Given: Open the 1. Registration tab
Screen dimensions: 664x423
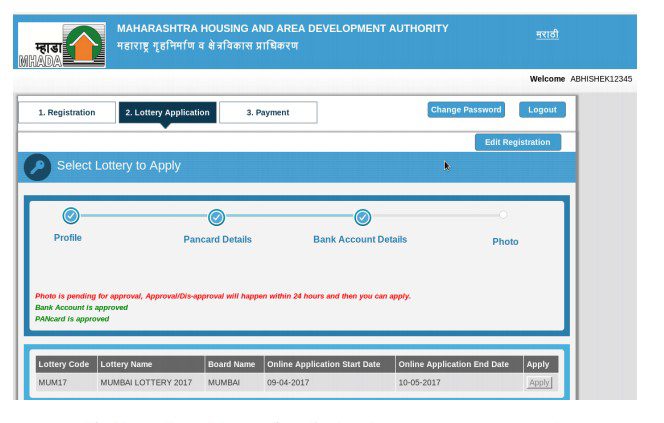Looking at the screenshot, I should click(67, 113).
